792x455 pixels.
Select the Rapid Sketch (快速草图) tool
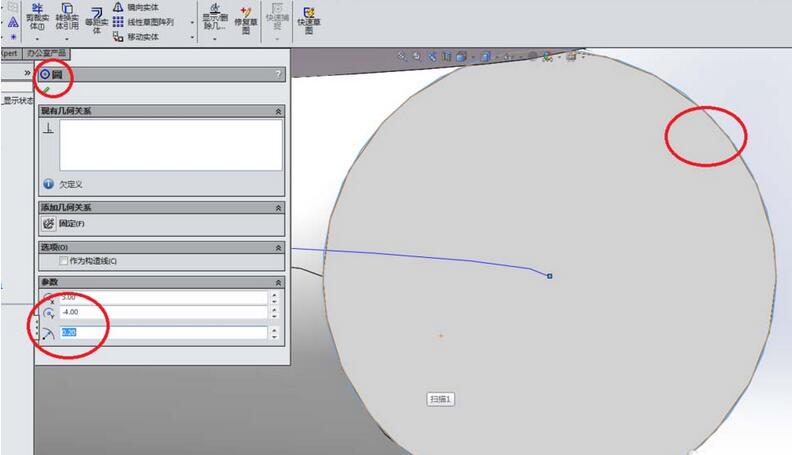tap(309, 20)
